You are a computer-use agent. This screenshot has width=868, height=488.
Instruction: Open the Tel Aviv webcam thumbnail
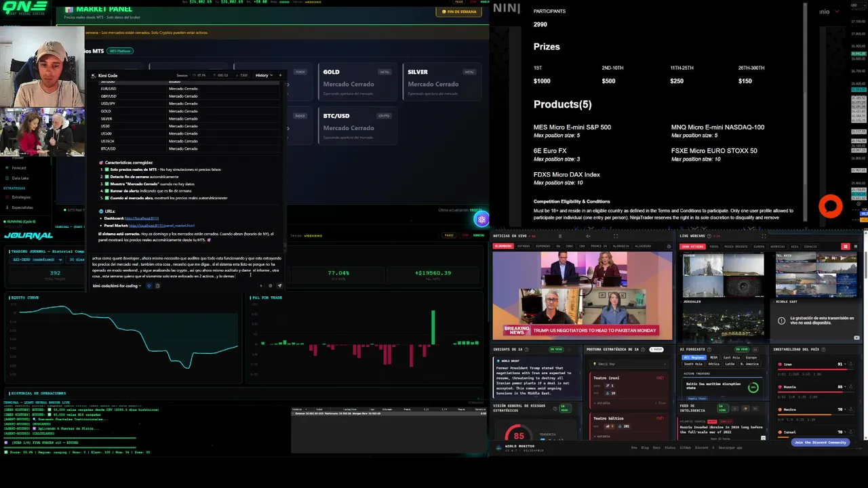[816, 275]
